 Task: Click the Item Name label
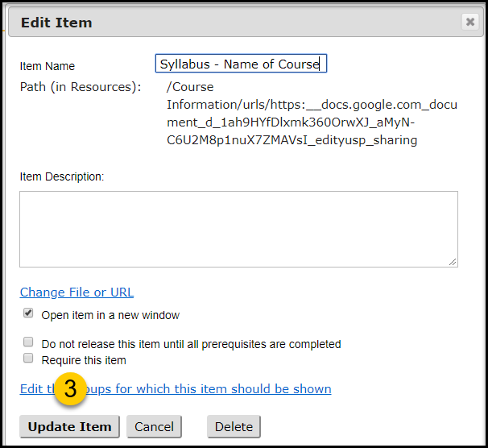[x=48, y=66]
